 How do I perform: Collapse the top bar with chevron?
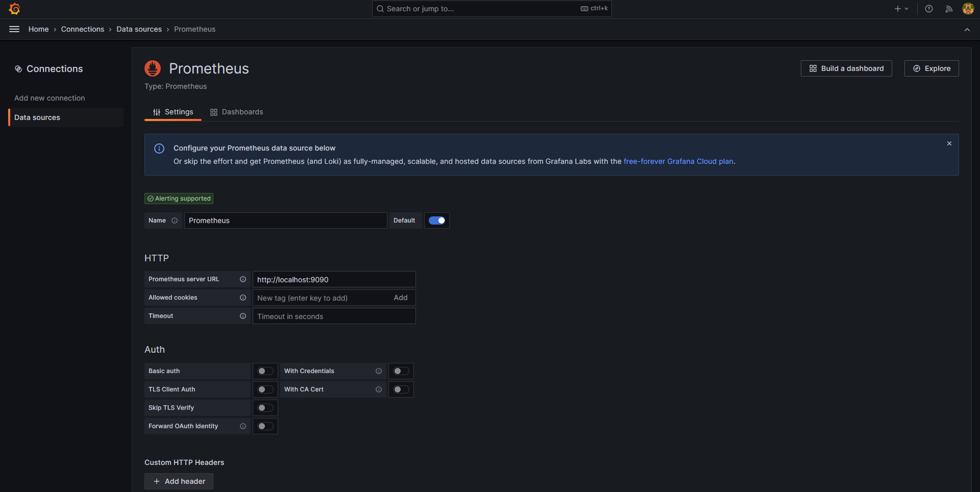click(x=967, y=30)
